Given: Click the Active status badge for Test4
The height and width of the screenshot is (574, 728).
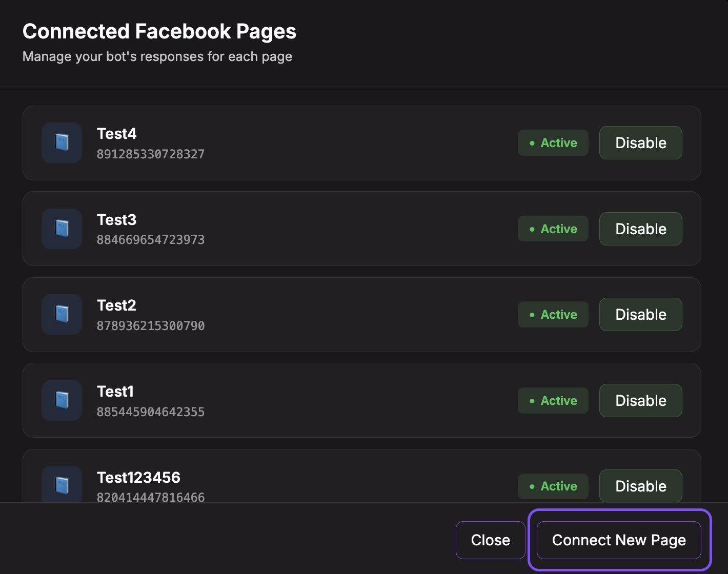Looking at the screenshot, I should click(553, 143).
